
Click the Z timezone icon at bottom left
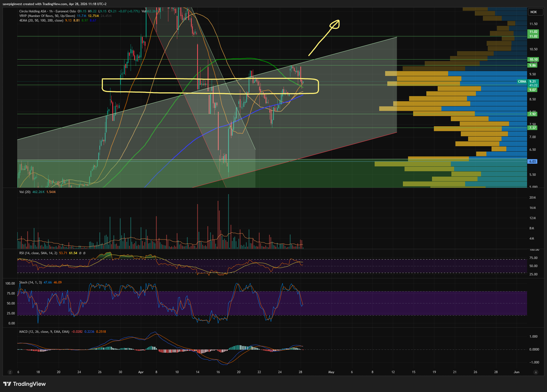(10, 372)
